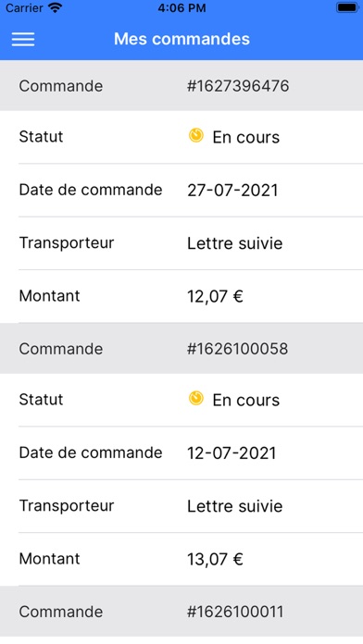Tap the battery icon in status bar
Viewport: 363px width, 644px height.
[x=347, y=7]
